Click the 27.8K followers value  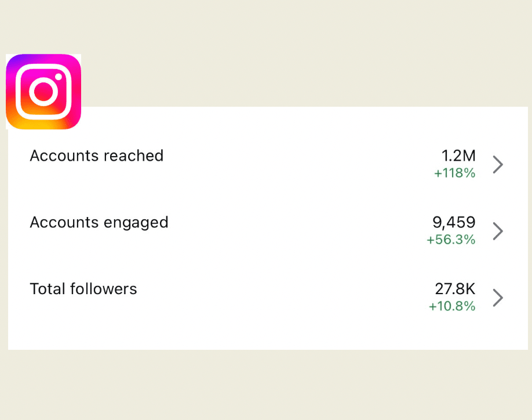click(x=456, y=289)
